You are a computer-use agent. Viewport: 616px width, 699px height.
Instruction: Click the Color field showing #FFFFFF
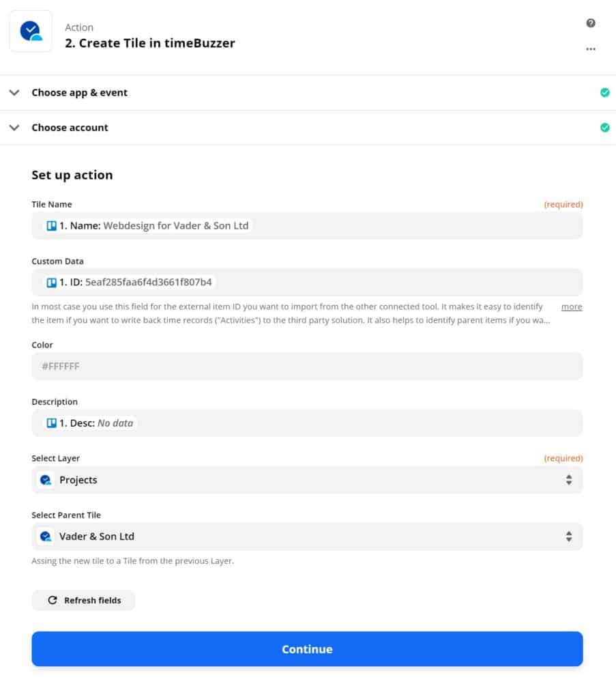307,366
